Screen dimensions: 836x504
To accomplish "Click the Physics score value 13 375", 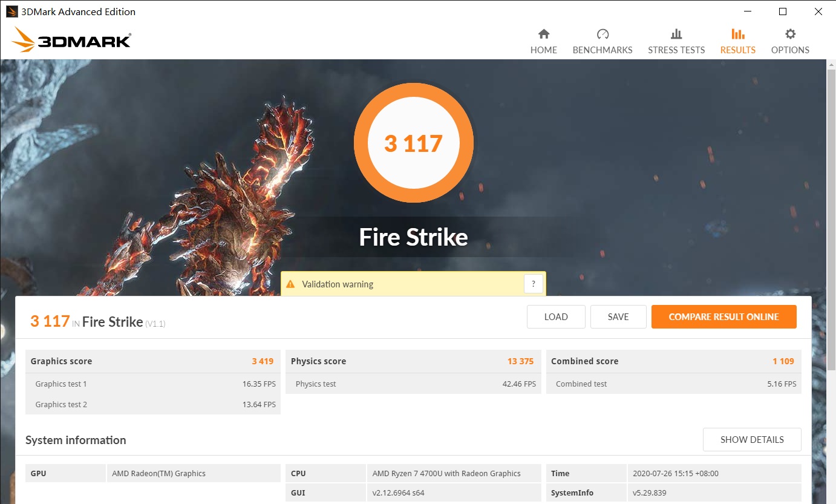I will pos(520,361).
